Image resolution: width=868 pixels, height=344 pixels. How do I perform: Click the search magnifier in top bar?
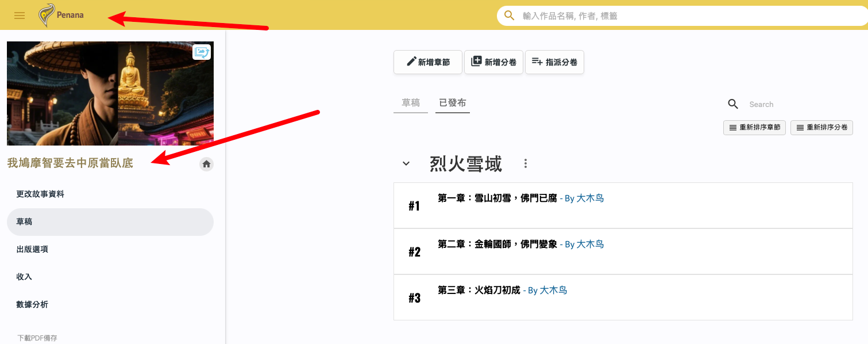pos(509,16)
